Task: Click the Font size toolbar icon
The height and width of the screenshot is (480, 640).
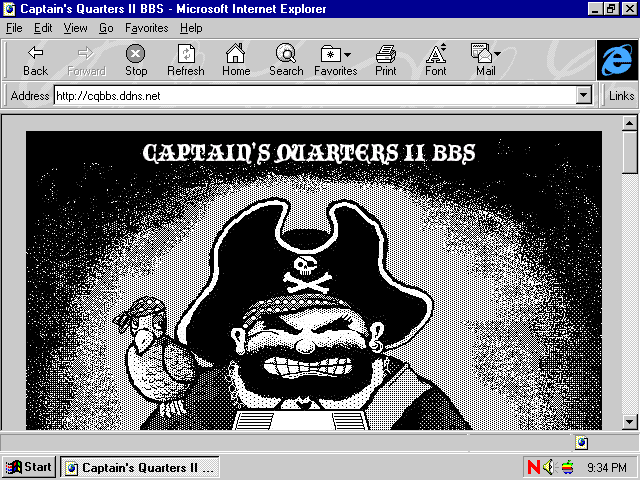Action: [x=436, y=60]
